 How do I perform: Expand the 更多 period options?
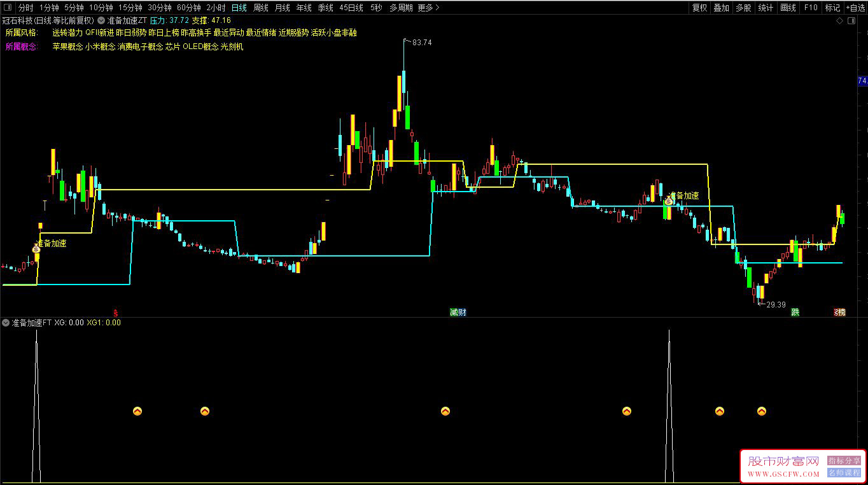428,8
